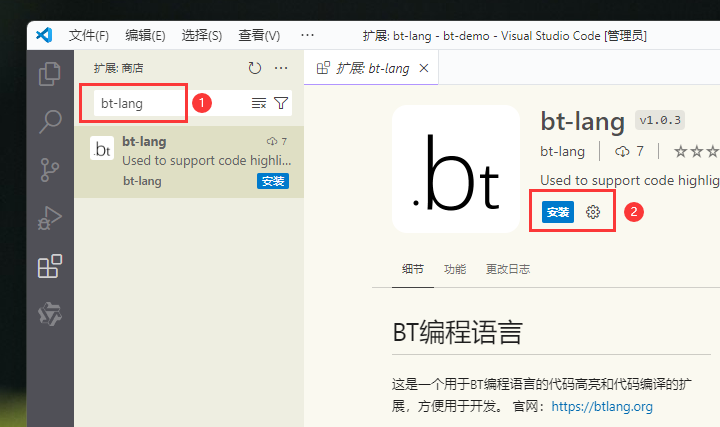The width and height of the screenshot is (720, 427).
Task: Expand the overflow menu in menu bar
Action: tap(307, 35)
